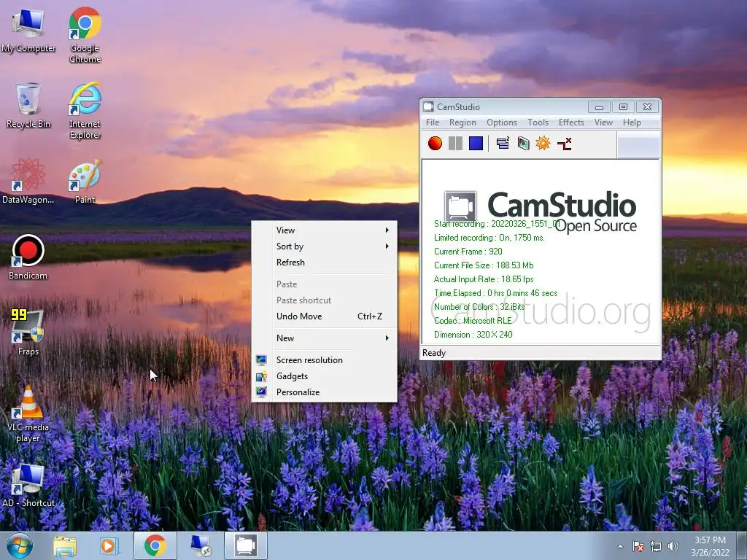
Task: Click 'Dimension : 320 X 240' text
Action: click(473, 334)
